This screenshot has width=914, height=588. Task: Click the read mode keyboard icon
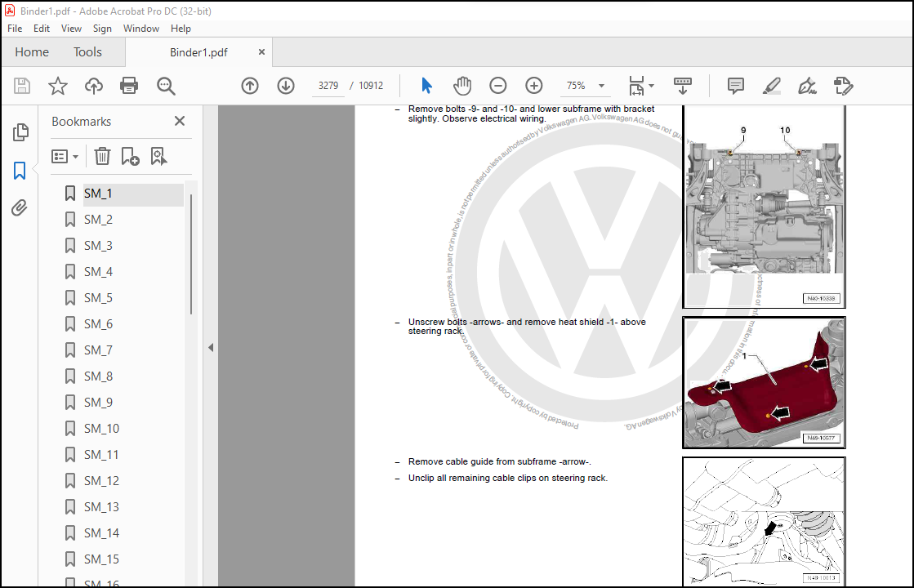pyautogui.click(x=683, y=86)
